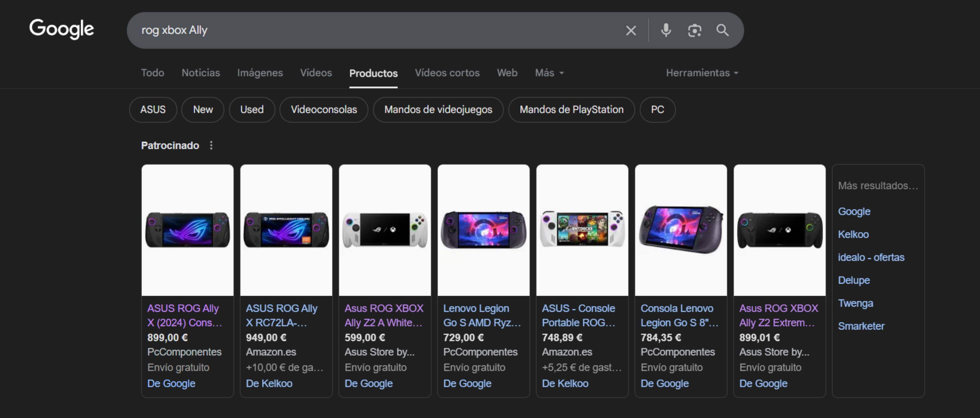The image size is (980, 418).
Task: Open the Kelkoo link under Más resultados
Action: [853, 234]
